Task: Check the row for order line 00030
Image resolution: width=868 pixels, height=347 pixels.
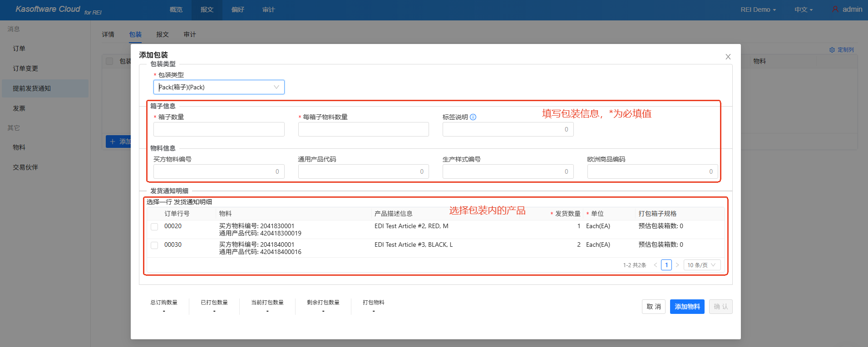Action: point(154,245)
